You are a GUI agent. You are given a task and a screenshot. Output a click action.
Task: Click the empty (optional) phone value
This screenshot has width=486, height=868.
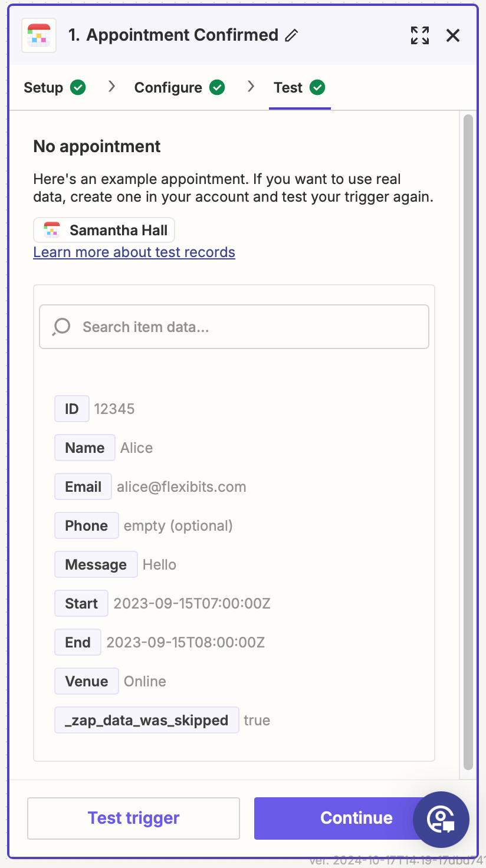[178, 525]
